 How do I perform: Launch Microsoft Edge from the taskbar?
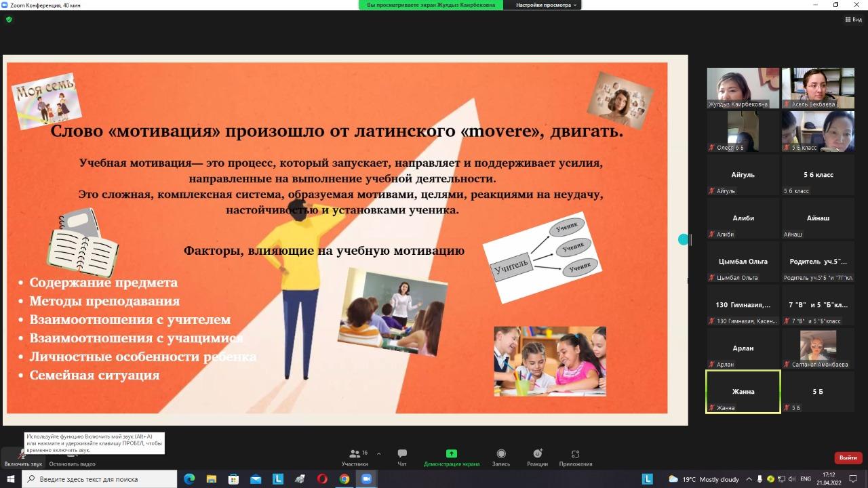[x=189, y=479]
